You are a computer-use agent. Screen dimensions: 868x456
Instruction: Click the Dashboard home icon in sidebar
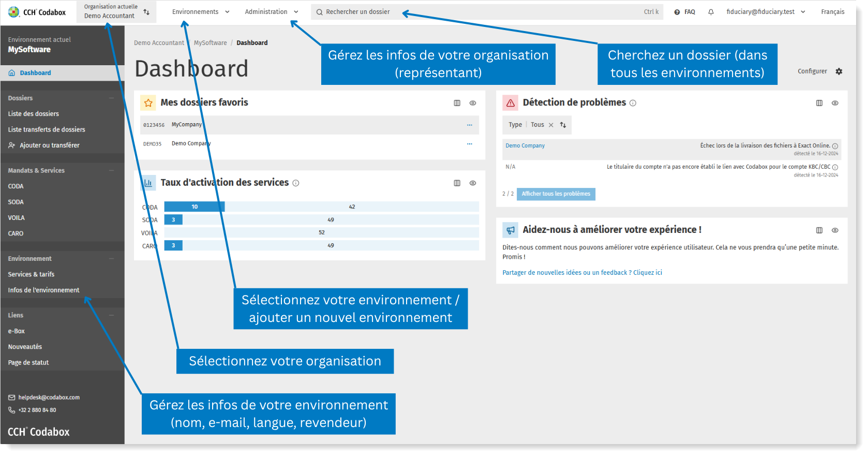coord(12,73)
